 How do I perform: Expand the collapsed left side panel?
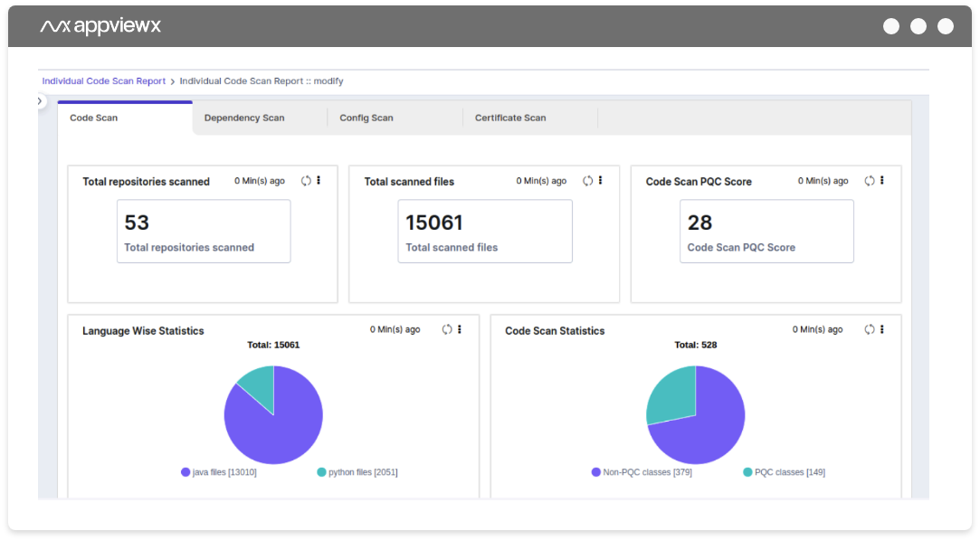click(x=42, y=101)
